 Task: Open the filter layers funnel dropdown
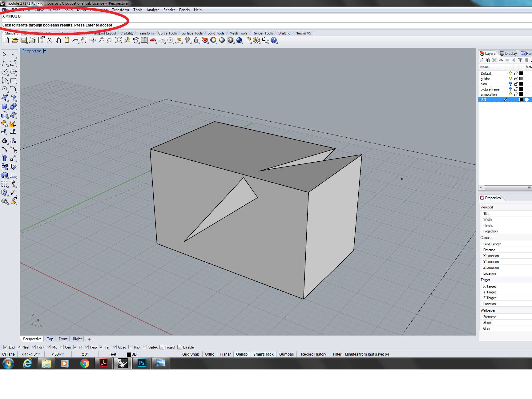tap(520, 60)
